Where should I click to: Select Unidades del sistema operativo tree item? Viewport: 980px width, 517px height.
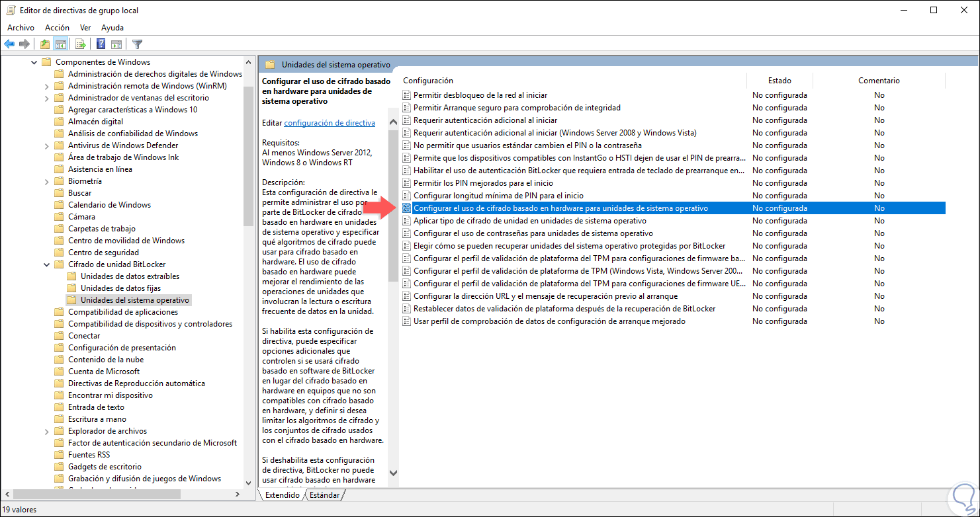(x=135, y=300)
